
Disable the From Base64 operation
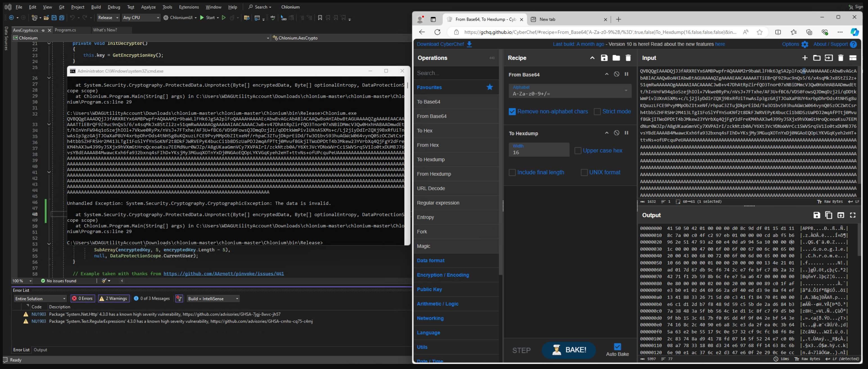click(x=616, y=74)
